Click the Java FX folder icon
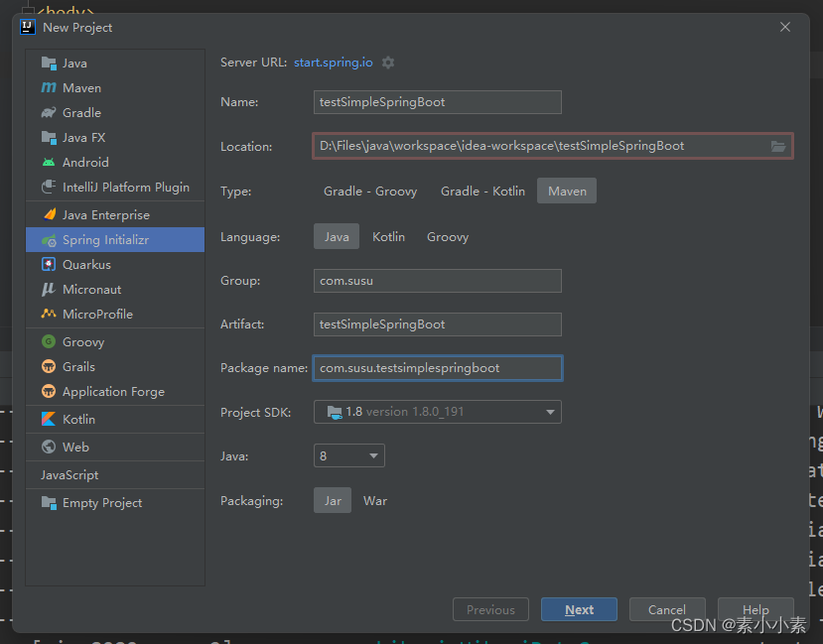This screenshot has height=644, width=823. tap(49, 137)
